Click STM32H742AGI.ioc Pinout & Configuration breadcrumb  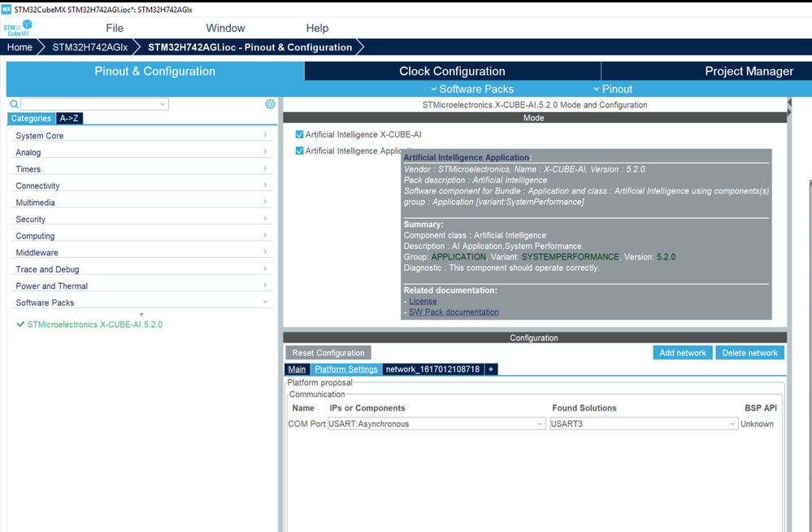[x=250, y=47]
